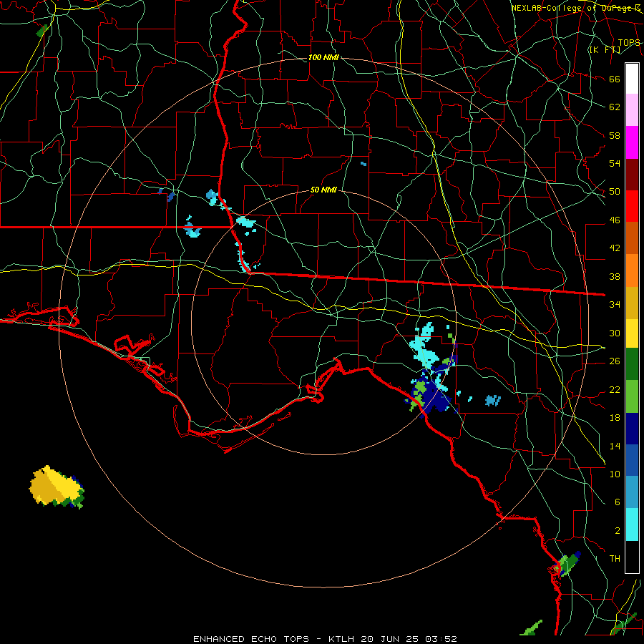644x644 pixels.
Task: Click the cyan 2 kft legend swatch
Action: (632, 525)
